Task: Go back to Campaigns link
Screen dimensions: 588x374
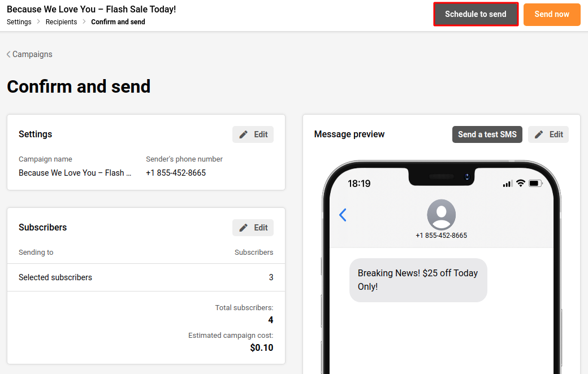Action: point(32,54)
